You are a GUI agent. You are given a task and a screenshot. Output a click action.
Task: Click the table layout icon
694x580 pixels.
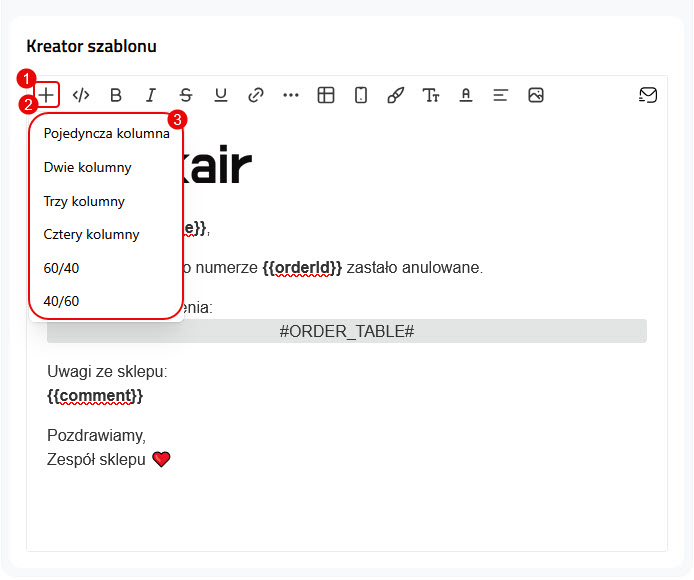(x=326, y=95)
